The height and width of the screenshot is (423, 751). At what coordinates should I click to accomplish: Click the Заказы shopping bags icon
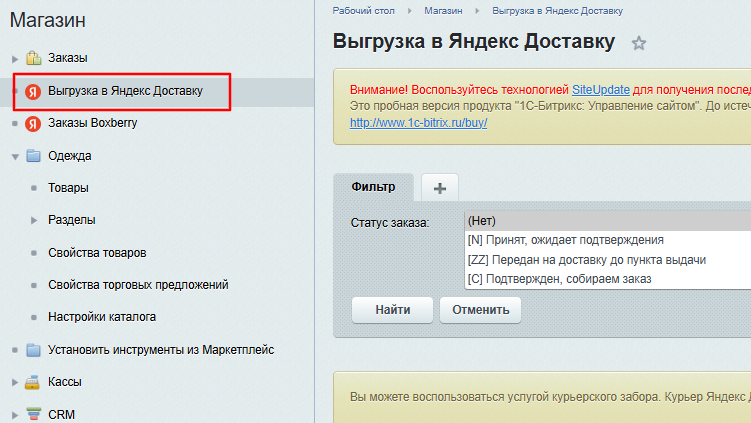point(34,58)
